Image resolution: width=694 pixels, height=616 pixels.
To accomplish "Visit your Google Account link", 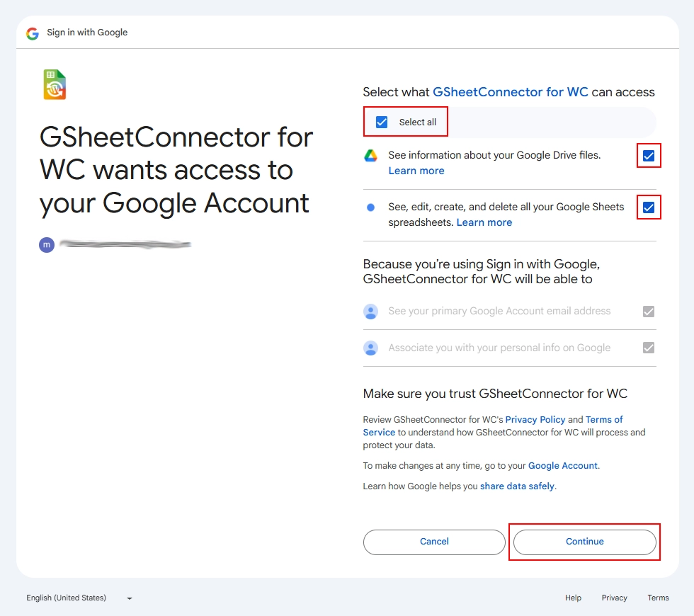I will coord(563,465).
